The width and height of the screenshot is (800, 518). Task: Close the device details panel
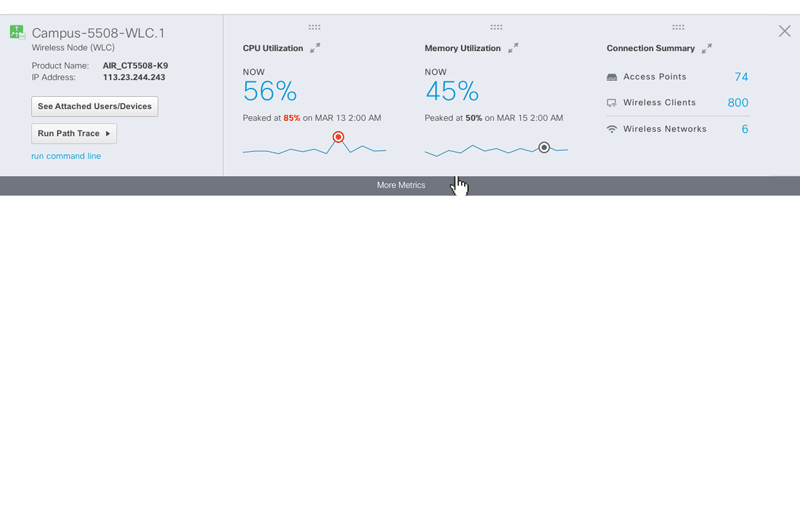[x=784, y=32]
